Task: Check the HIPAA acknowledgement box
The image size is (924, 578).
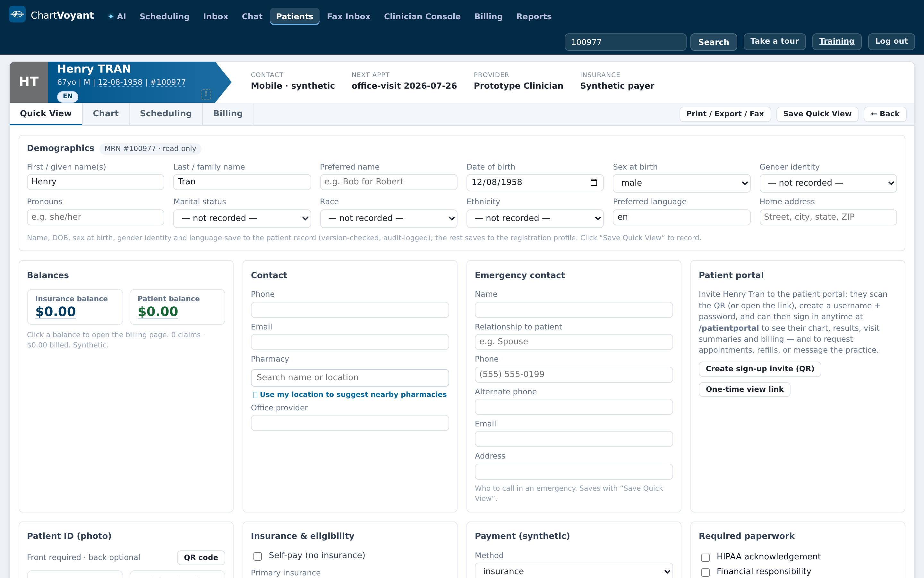Action: (706, 557)
